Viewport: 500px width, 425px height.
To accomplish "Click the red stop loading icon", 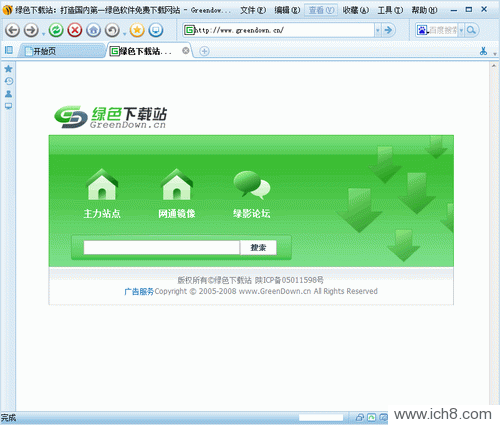I will 75,30.
